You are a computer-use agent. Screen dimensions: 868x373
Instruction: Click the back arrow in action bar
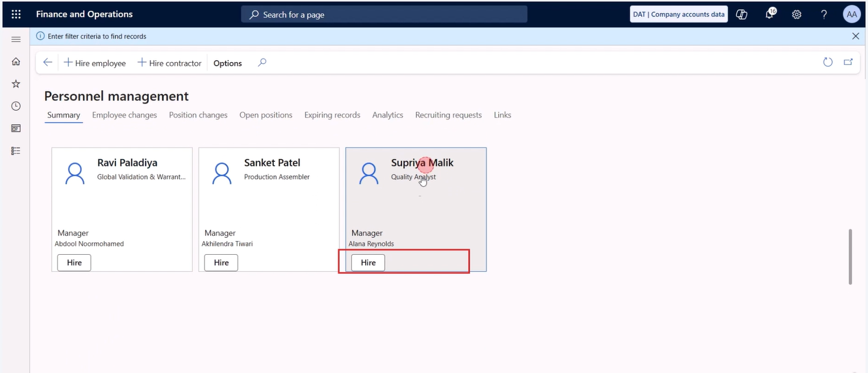[x=47, y=63]
